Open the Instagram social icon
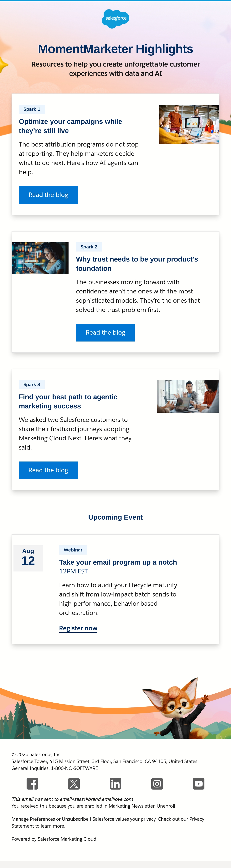 [x=157, y=784]
